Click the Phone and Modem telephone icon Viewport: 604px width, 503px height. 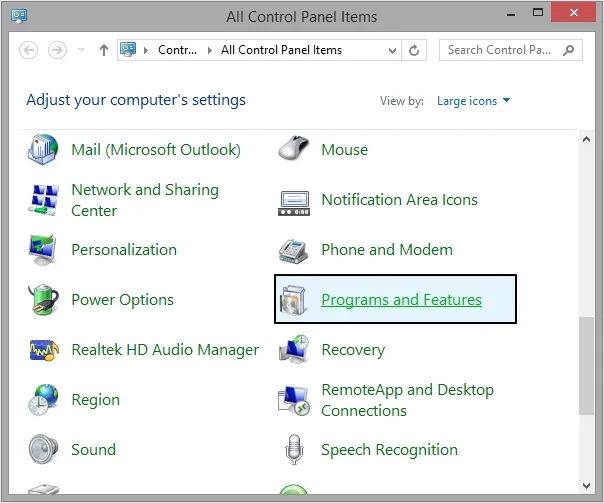(x=293, y=251)
